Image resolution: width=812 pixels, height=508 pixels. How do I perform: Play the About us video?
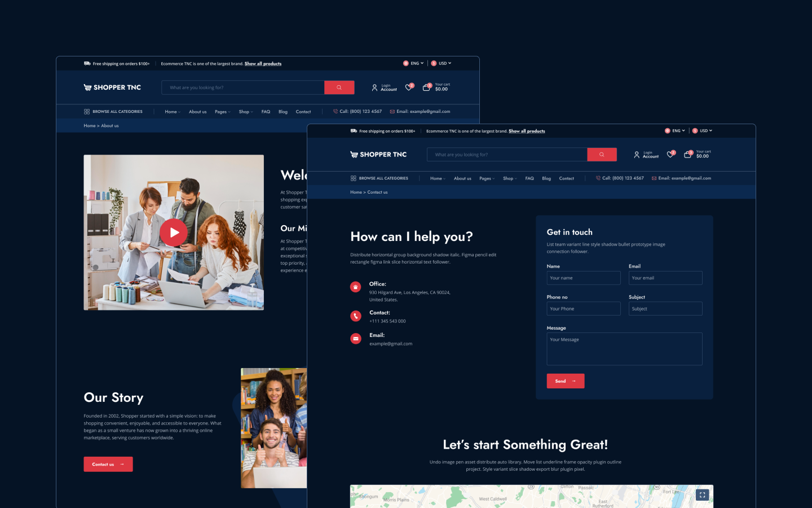174,232
